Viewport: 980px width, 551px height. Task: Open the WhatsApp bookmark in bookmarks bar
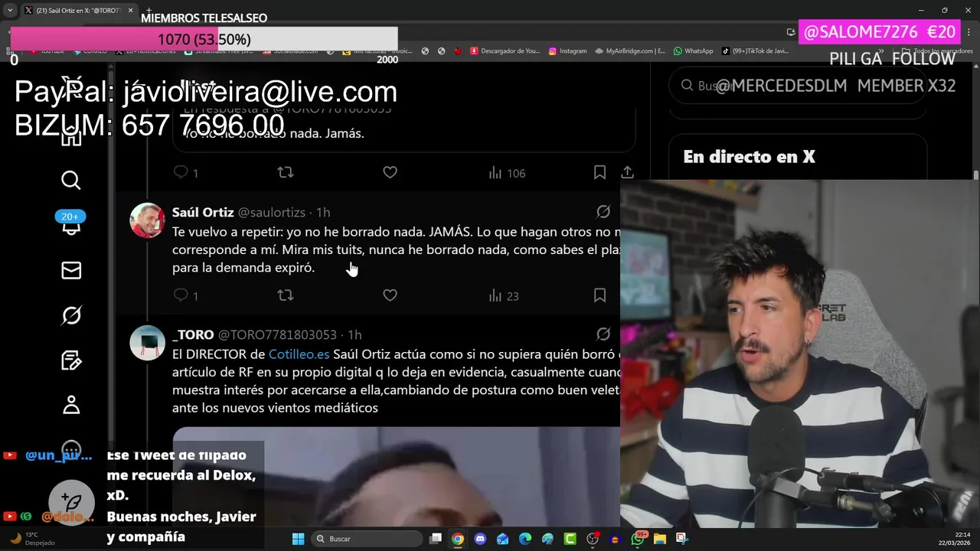click(x=693, y=51)
